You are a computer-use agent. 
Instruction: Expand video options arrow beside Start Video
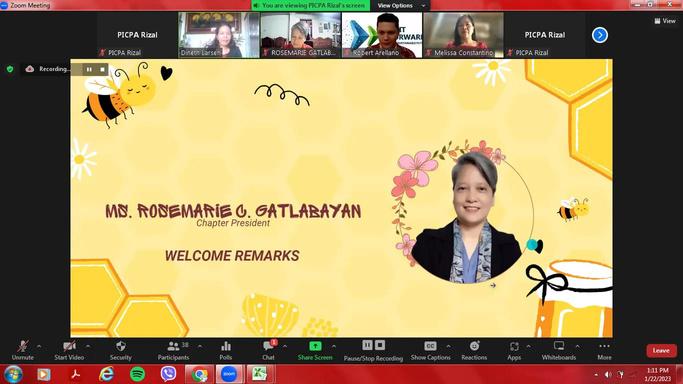88,346
